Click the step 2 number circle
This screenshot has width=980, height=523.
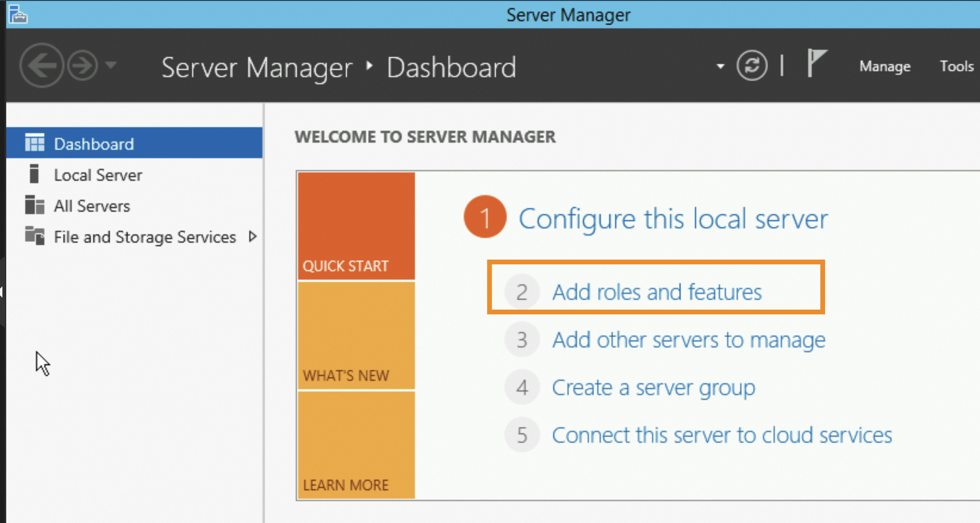tap(522, 292)
